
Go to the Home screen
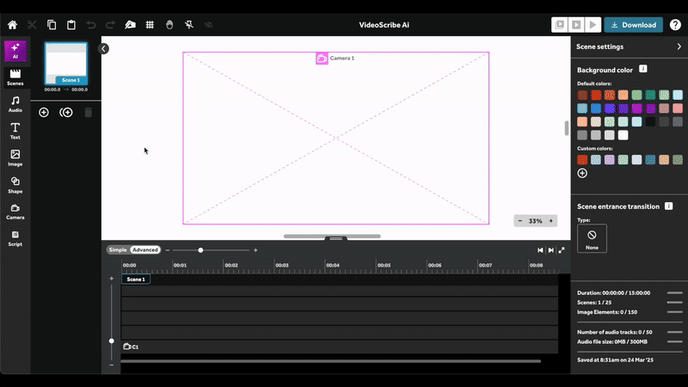point(12,25)
